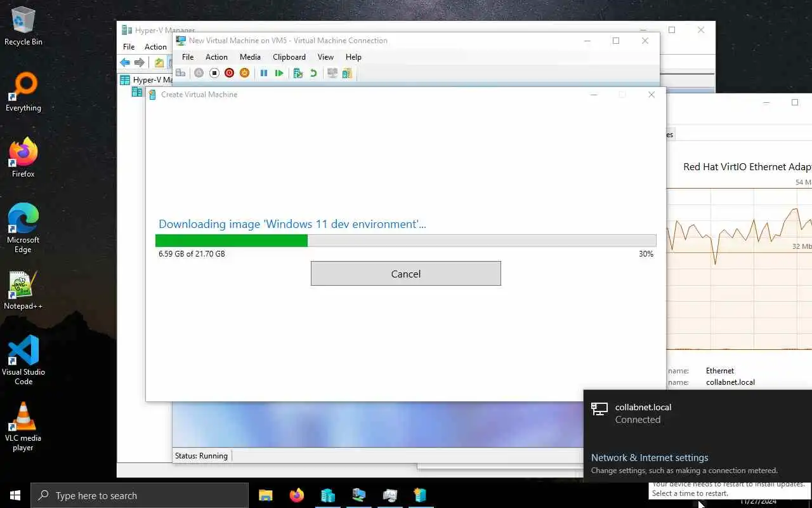Open the Clipboard menu
This screenshot has width=812, height=508.
point(289,57)
